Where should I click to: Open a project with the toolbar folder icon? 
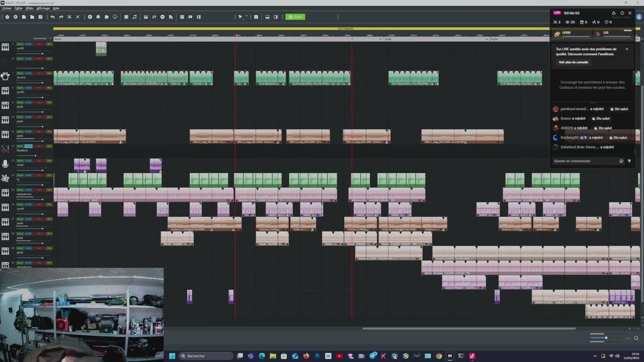point(32,17)
